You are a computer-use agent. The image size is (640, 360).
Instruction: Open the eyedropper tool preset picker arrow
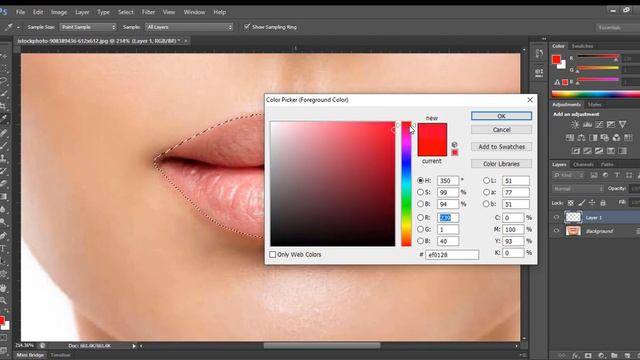pos(18,27)
